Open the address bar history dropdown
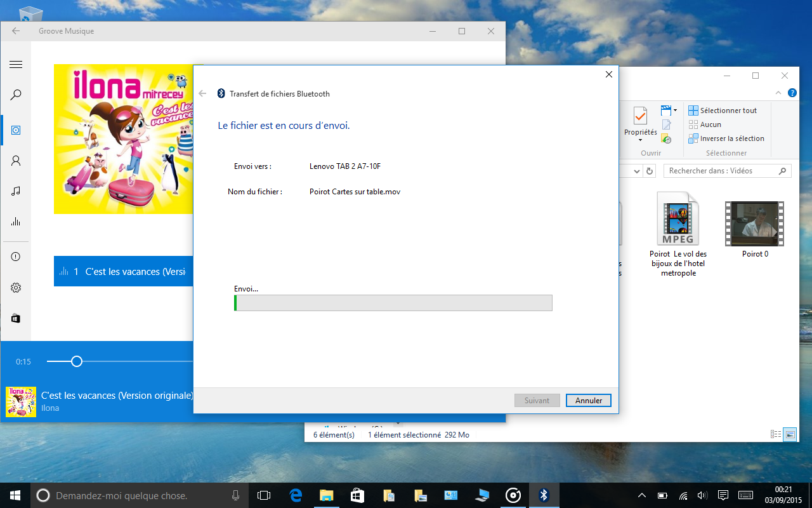Screen dimensions: 812x508 (636, 171)
